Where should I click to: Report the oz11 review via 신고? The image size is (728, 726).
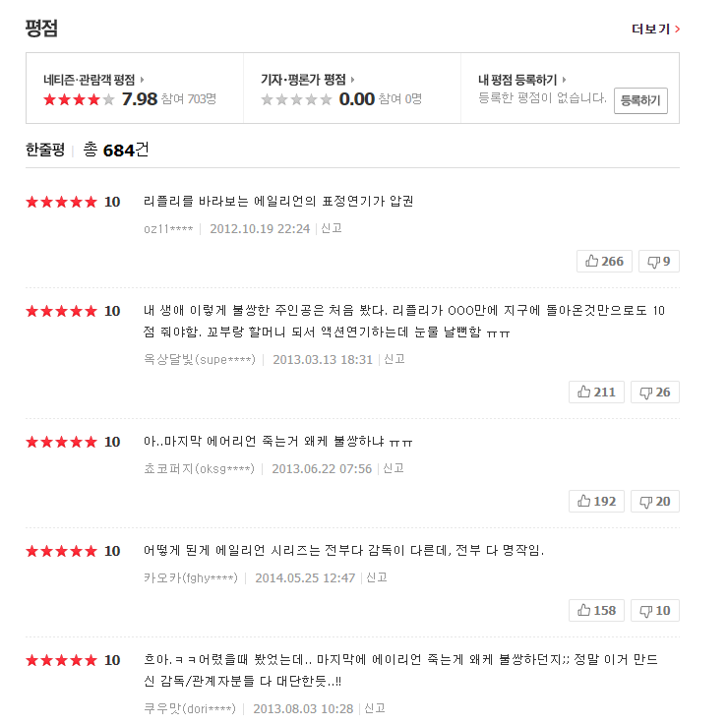pyautogui.click(x=332, y=228)
